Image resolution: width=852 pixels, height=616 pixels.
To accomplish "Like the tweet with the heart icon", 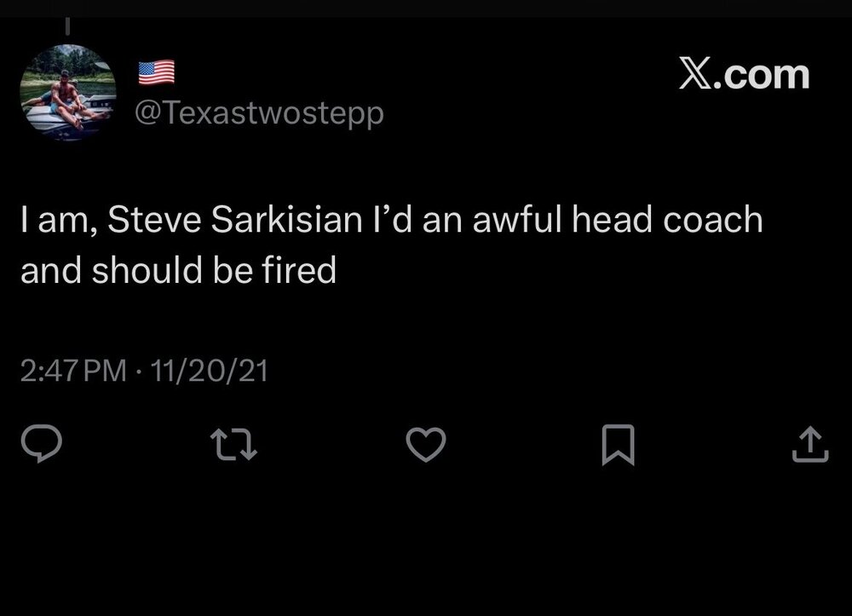I will point(426,446).
